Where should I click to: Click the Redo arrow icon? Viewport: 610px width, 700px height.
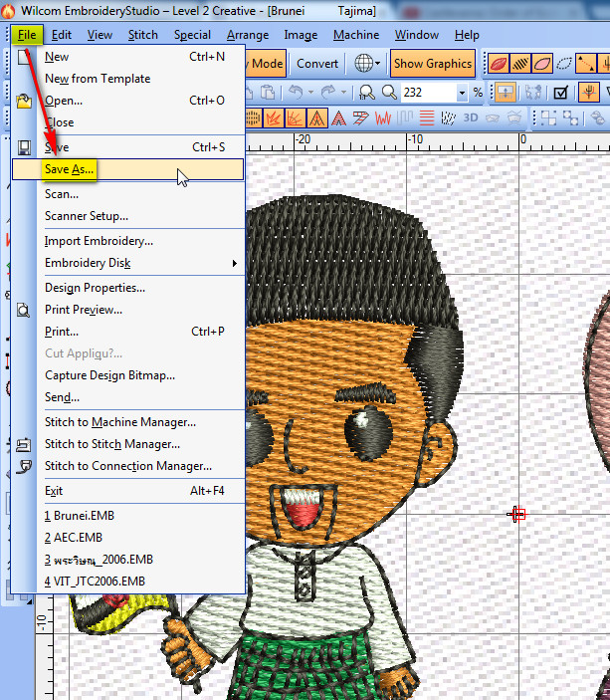[x=328, y=92]
